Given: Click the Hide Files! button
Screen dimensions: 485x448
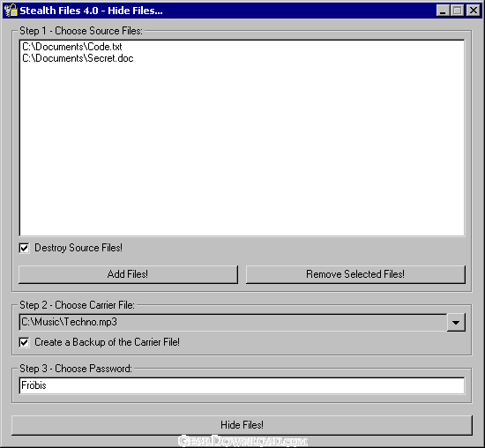Looking at the screenshot, I should click(x=242, y=425).
